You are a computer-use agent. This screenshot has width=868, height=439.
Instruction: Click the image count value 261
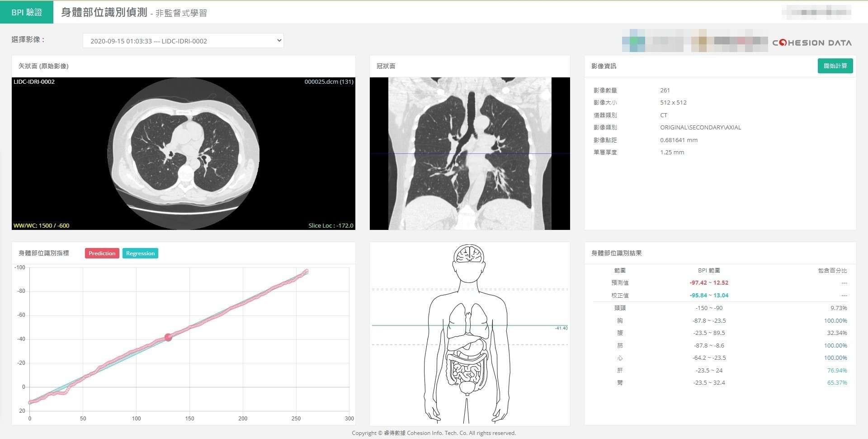click(665, 91)
